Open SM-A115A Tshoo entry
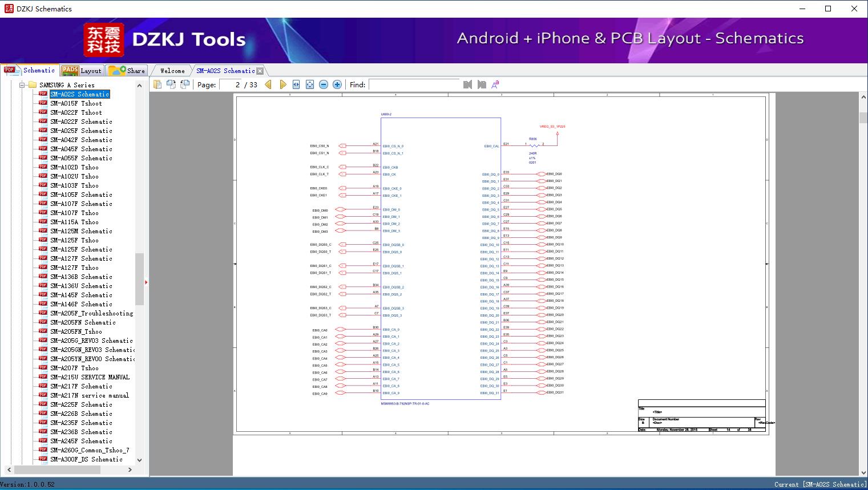Viewport: 868px width, 490px height. (74, 222)
